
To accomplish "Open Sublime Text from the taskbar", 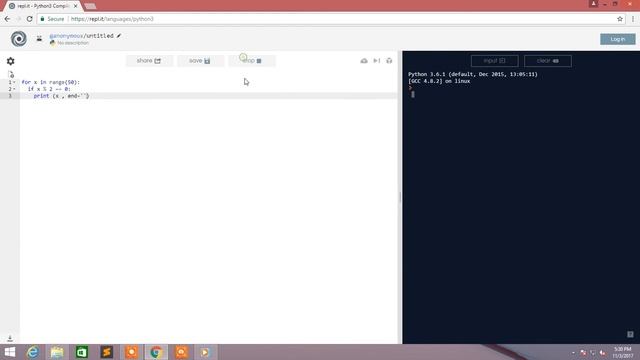I will pyautogui.click(x=107, y=352).
